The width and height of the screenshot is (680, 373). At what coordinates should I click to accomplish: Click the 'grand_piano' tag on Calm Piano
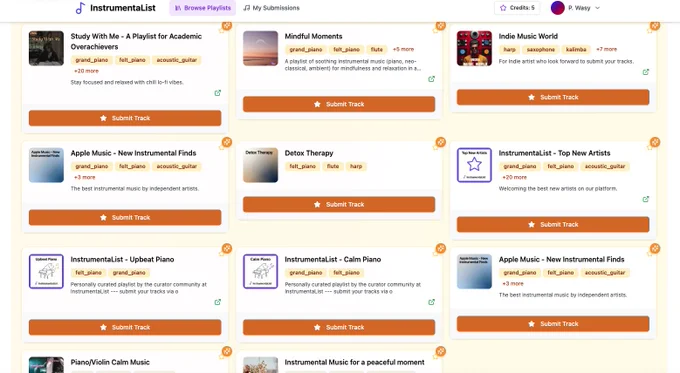pyautogui.click(x=306, y=273)
